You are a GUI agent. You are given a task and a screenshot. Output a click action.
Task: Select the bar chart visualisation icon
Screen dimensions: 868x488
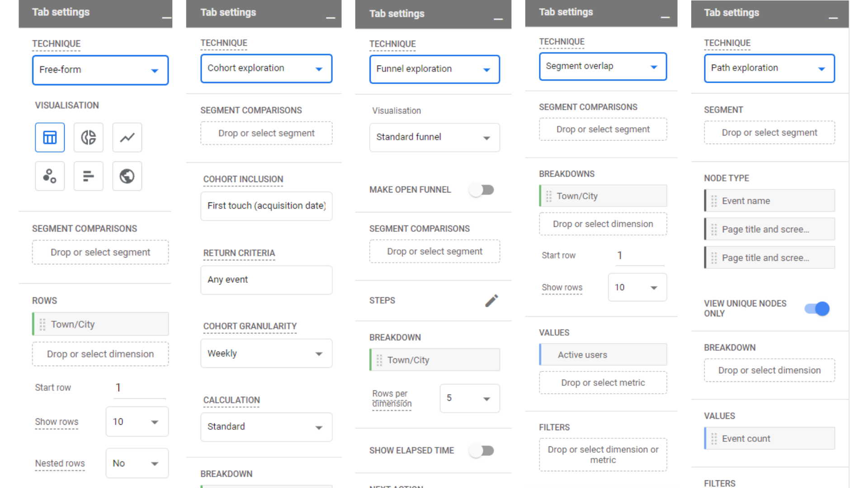tap(88, 175)
